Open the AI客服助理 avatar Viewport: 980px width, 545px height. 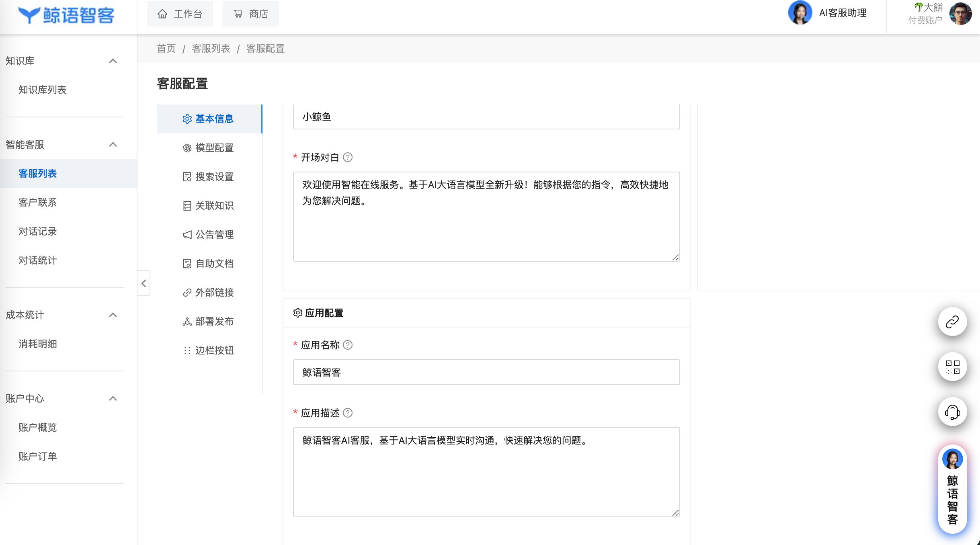point(800,13)
